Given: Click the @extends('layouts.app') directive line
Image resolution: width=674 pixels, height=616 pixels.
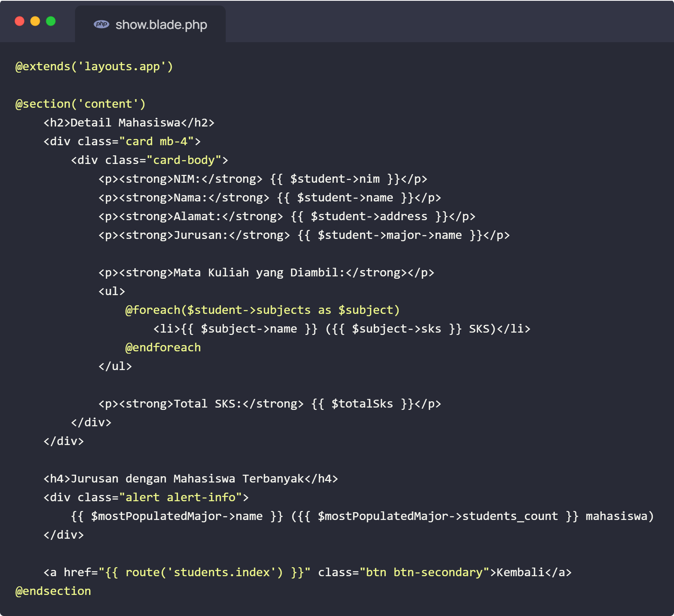Looking at the screenshot, I should click(94, 66).
